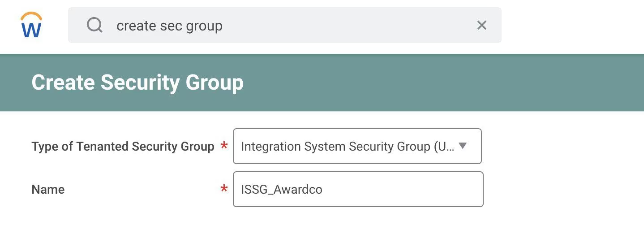Click the magnifying glass search icon
The height and width of the screenshot is (243, 644).
(x=94, y=25)
